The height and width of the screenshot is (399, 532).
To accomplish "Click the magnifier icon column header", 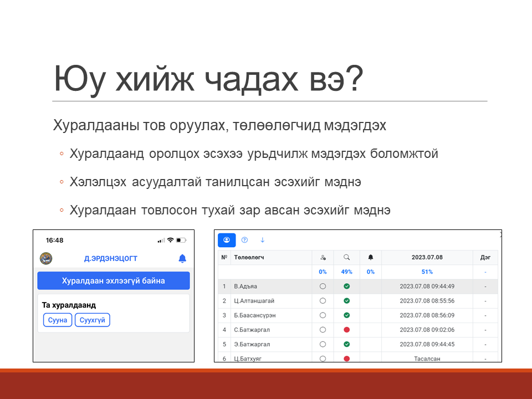I will point(346,257).
